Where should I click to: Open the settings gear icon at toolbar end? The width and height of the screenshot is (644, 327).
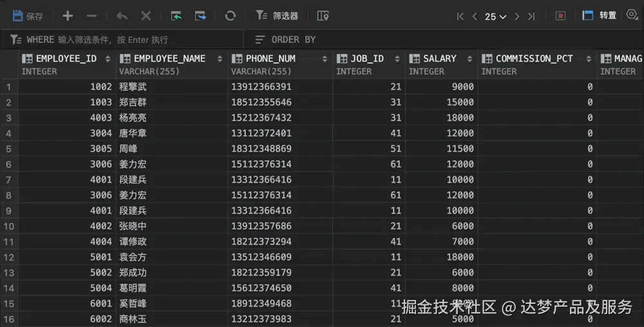632,15
